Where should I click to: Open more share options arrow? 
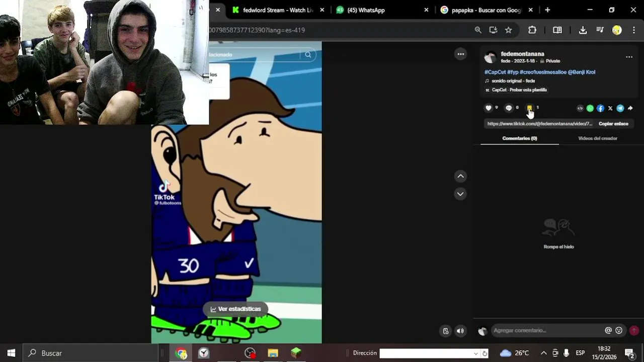630,108
